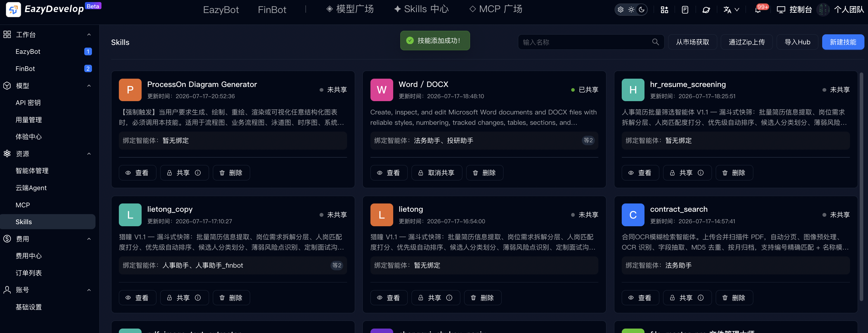Open the 个人团队 team menu

849,9
